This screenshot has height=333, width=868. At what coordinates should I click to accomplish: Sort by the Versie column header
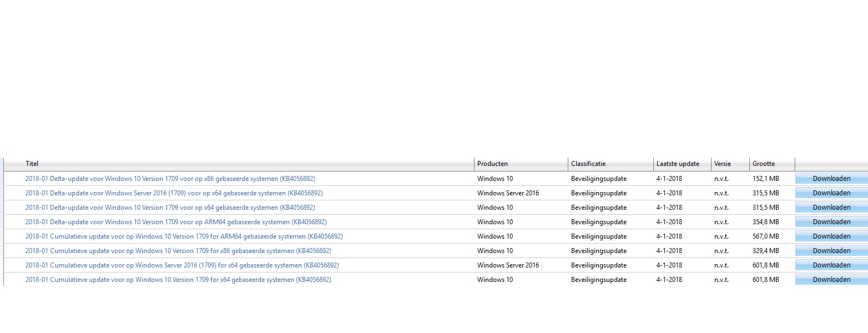(723, 164)
